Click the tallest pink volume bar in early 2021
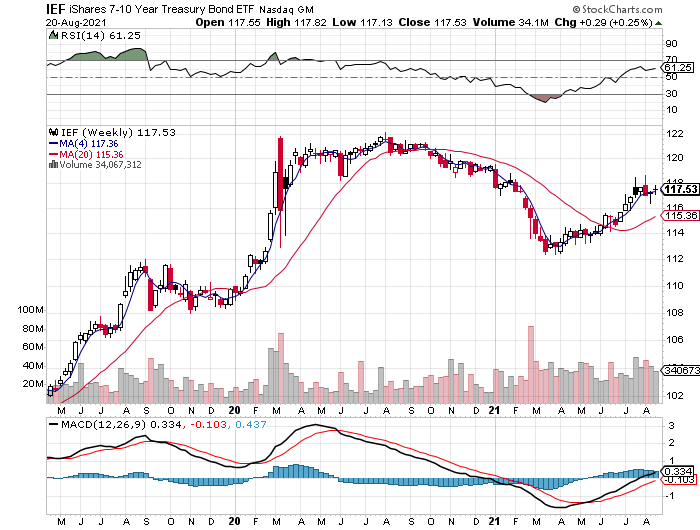Viewport: 700px width, 530px height. click(x=531, y=360)
